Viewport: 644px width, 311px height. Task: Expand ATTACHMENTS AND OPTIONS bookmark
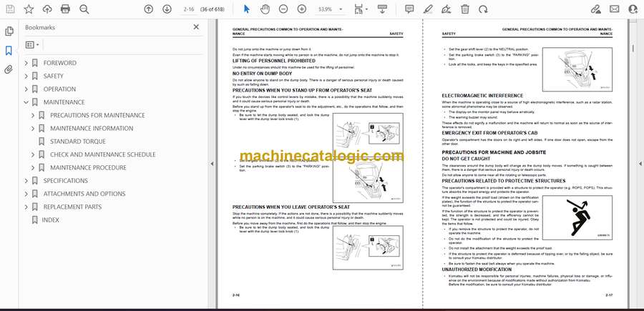[26, 194]
